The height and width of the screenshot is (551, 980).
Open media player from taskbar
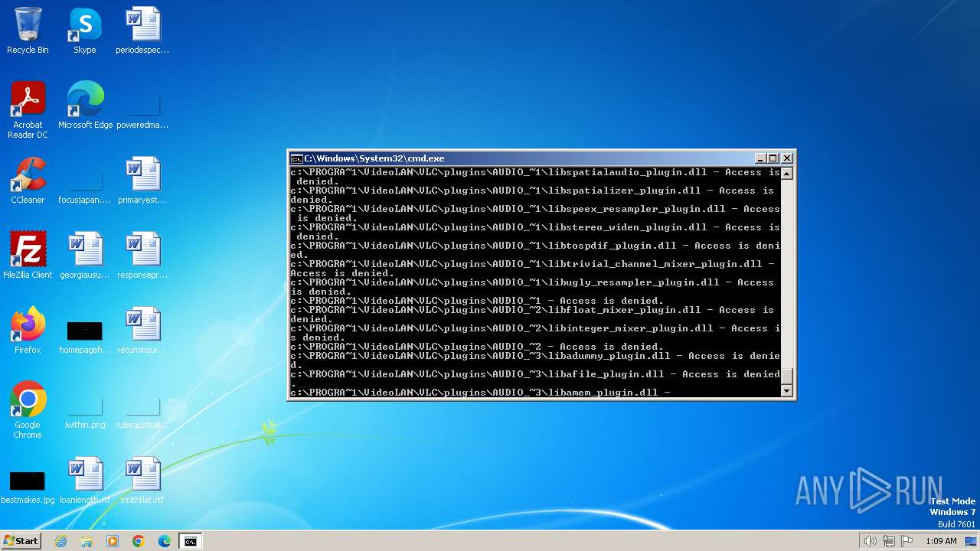click(x=113, y=541)
